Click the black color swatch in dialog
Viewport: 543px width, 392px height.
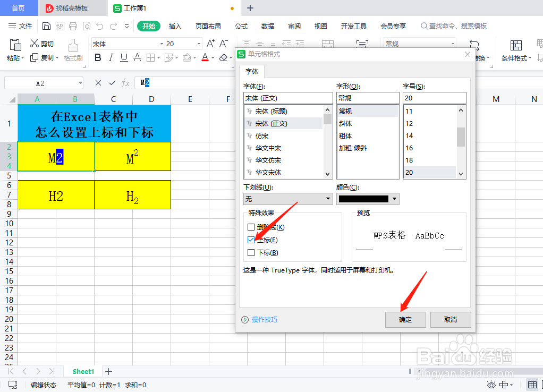(x=363, y=199)
